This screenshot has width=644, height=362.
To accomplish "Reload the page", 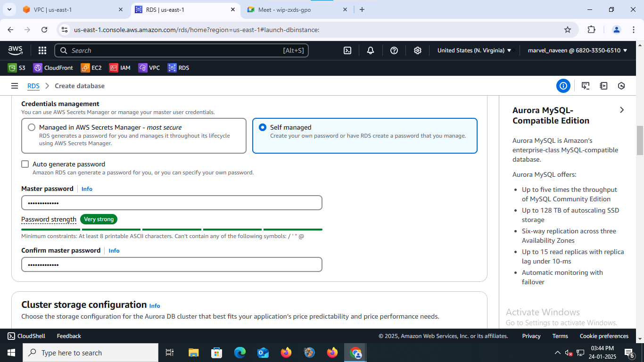I will pos(44,30).
